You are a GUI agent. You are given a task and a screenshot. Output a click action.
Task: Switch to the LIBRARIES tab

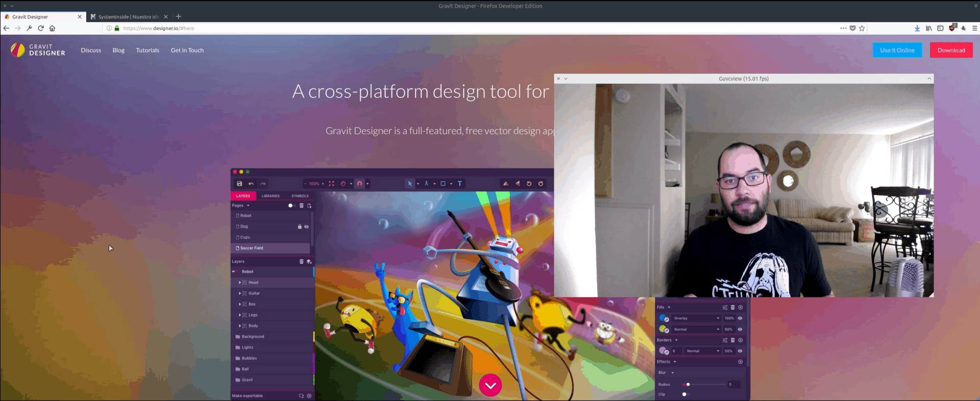(271, 196)
